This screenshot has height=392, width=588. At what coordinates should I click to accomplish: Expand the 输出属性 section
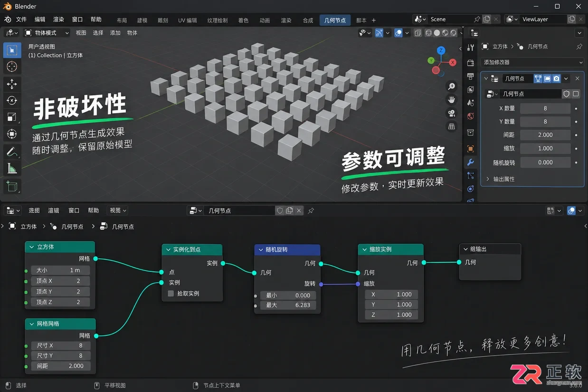click(500, 179)
